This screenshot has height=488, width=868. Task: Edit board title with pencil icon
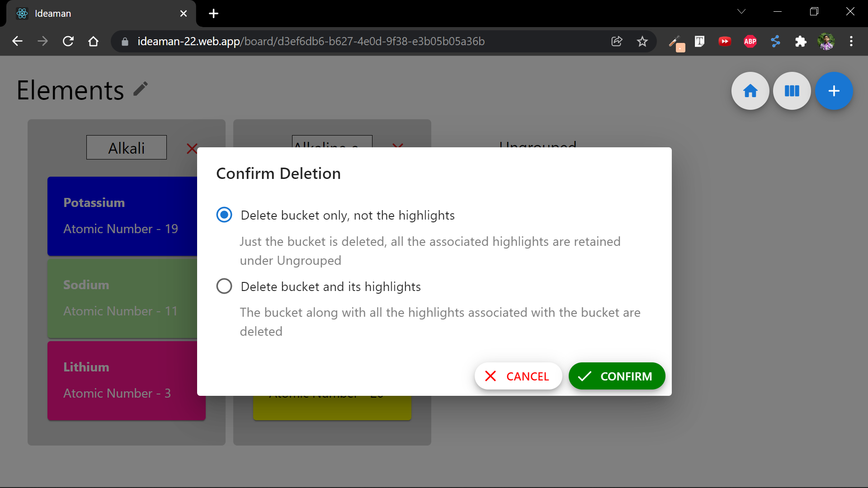[141, 89]
